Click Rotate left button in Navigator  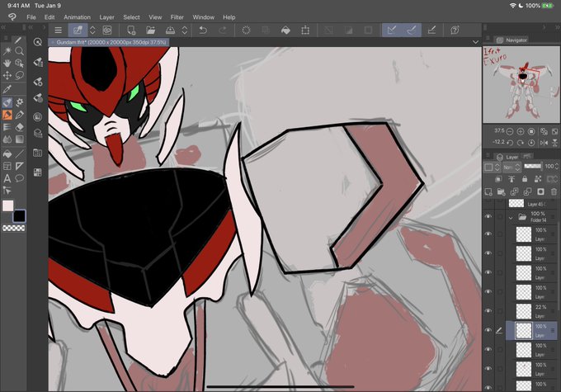[510, 143]
